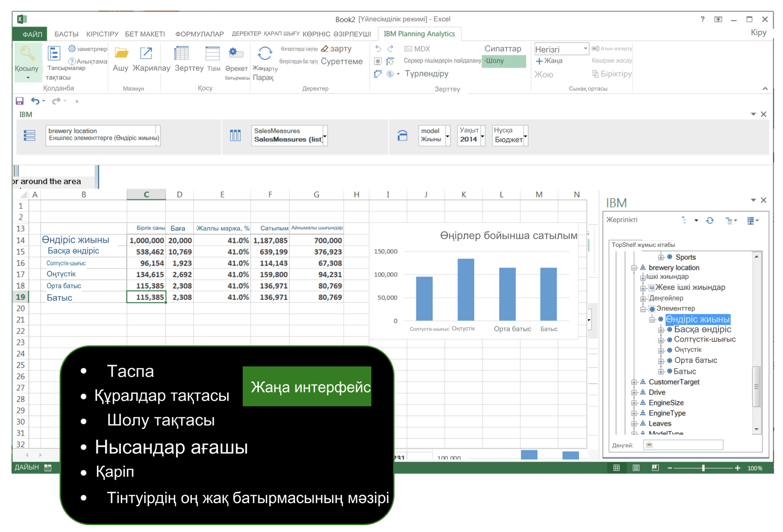The height and width of the screenshot is (532, 783).
Task: Open the Негізгі sandbox combo box
Action: click(561, 49)
